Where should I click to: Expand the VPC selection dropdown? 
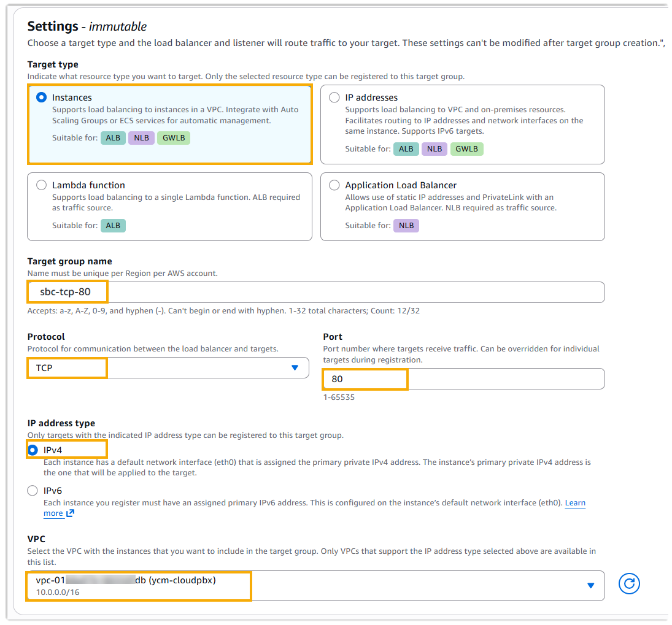tap(315, 586)
